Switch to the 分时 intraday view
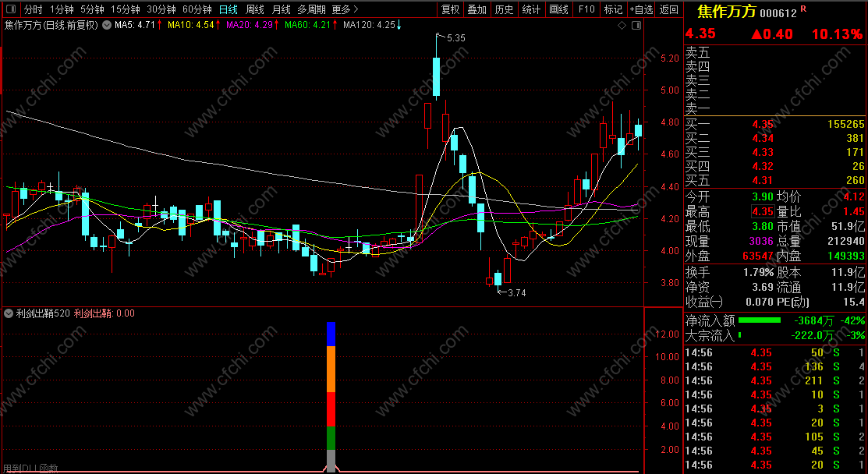The image size is (868, 474). coord(34,9)
